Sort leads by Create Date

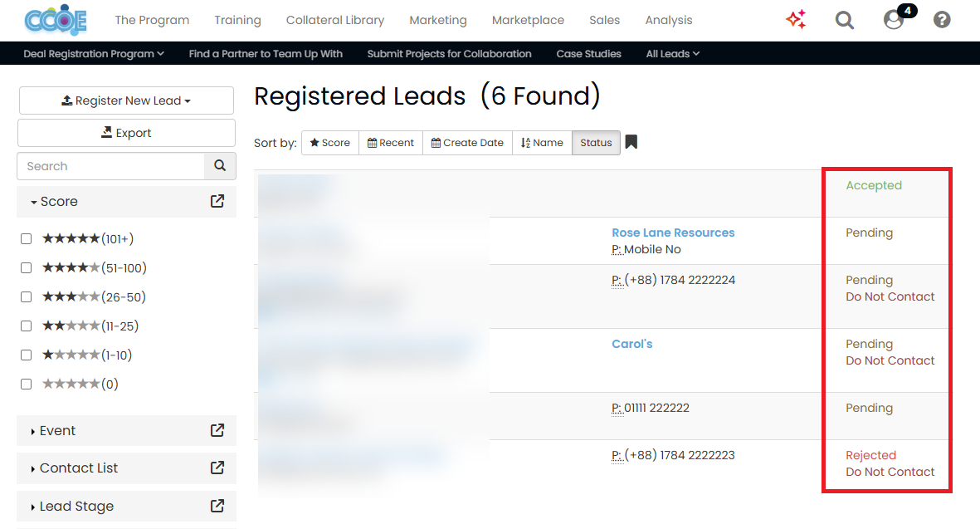click(x=467, y=143)
